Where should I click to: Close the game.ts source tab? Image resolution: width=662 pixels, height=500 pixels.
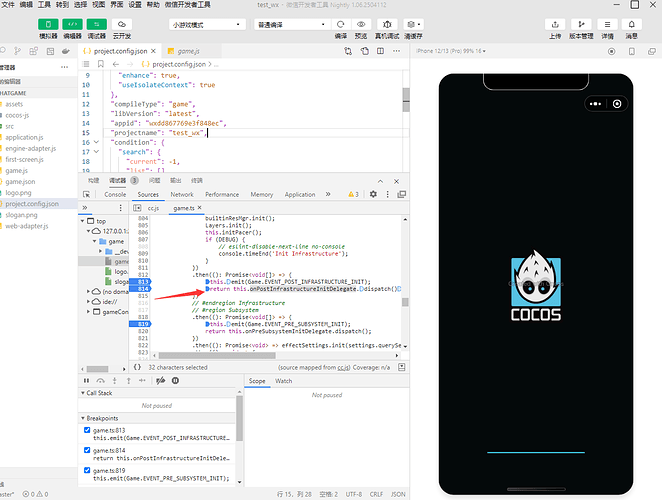[200, 207]
